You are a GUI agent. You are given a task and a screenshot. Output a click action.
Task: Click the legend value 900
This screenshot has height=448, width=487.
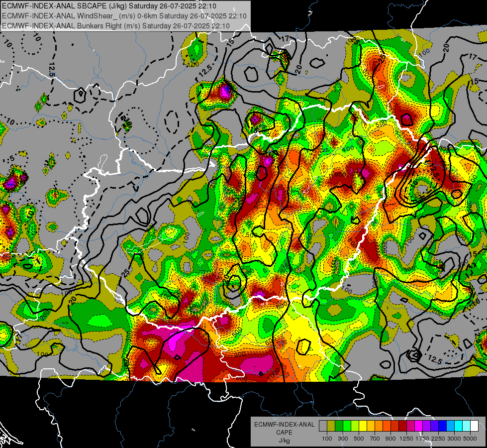(390, 439)
